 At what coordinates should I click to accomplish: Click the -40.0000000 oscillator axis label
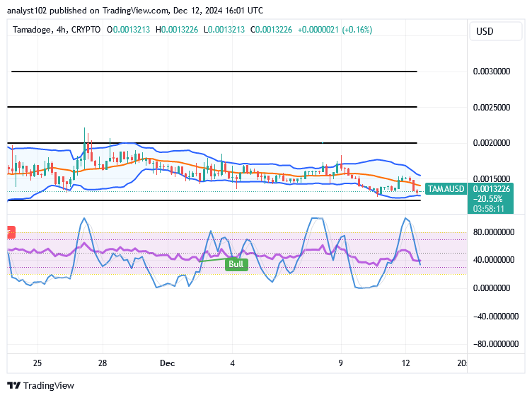coord(496,317)
